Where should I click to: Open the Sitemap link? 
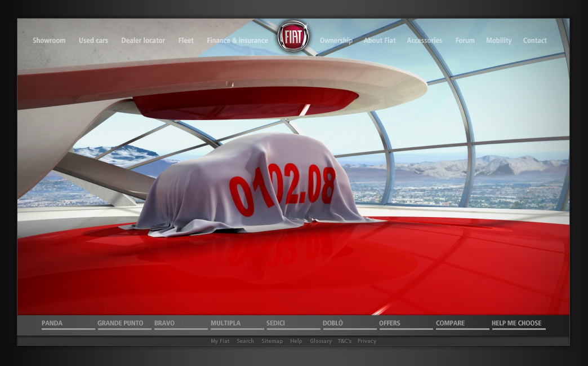point(272,341)
